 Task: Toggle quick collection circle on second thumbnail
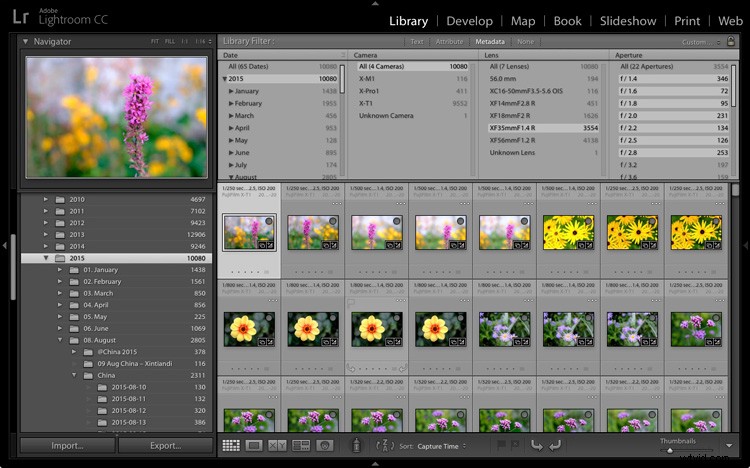(333, 221)
